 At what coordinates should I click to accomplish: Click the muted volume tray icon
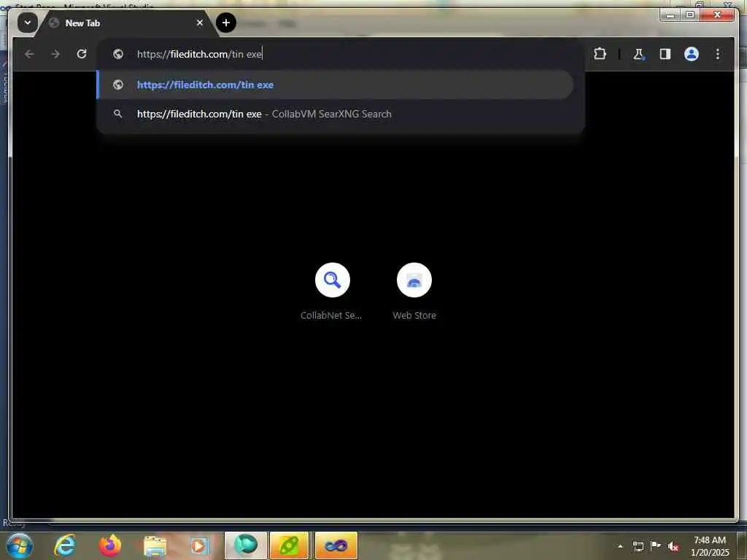[673, 547]
